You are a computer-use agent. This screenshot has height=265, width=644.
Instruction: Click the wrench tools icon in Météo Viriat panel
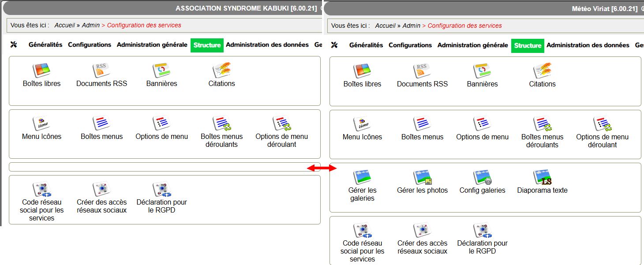[x=334, y=45]
